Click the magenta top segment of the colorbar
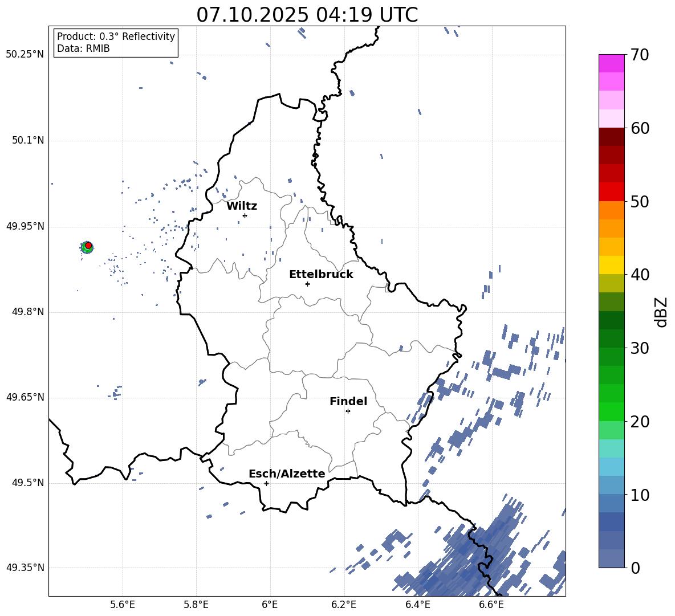Viewport: 675px width, 616px height. tap(611, 63)
